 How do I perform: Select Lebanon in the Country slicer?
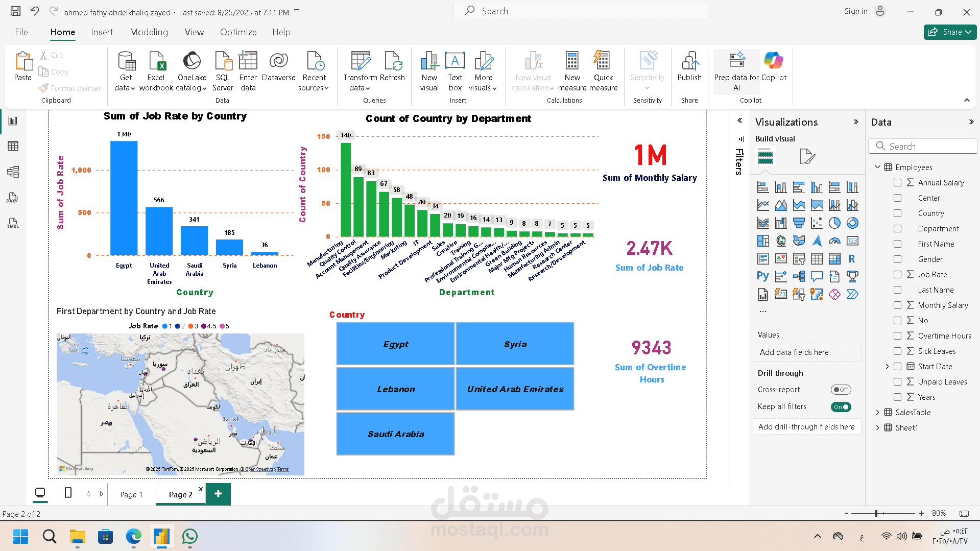(x=395, y=389)
